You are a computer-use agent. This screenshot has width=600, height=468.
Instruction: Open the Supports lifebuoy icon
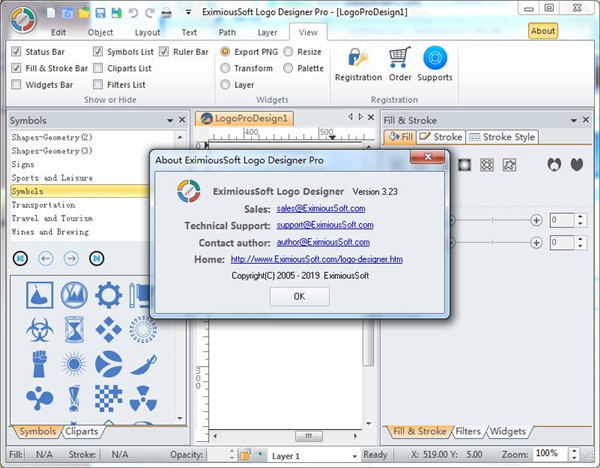[435, 57]
